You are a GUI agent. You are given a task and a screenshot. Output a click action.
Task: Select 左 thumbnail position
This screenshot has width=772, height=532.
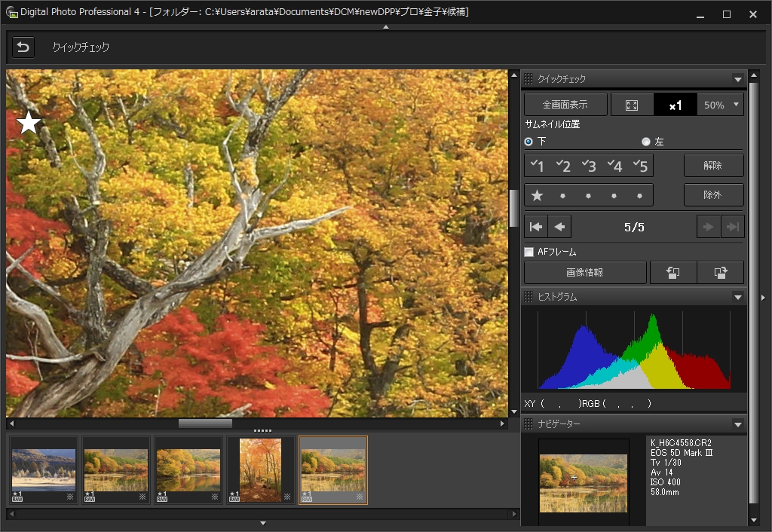tap(646, 141)
